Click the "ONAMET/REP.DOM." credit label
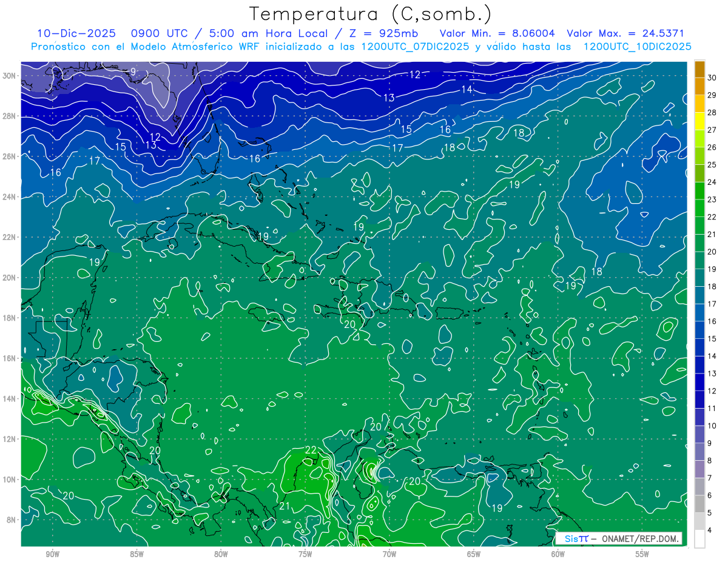The width and height of the screenshot is (728, 562). click(641, 538)
